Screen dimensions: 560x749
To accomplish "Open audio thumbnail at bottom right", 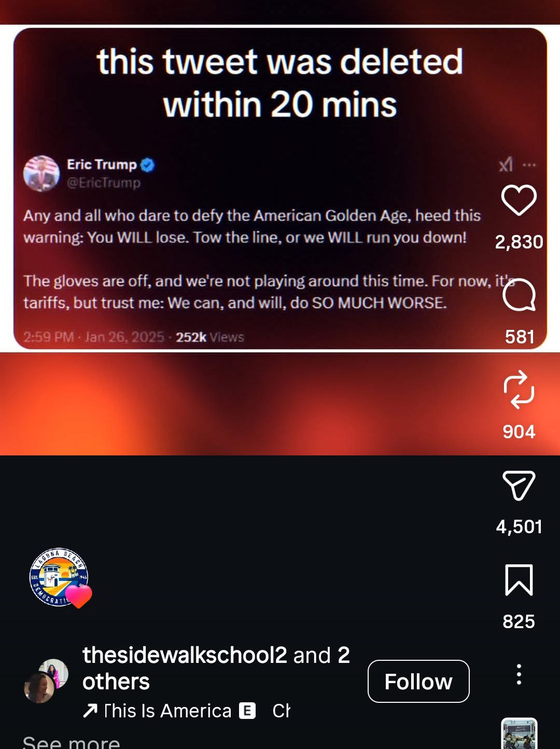I will click(519, 733).
